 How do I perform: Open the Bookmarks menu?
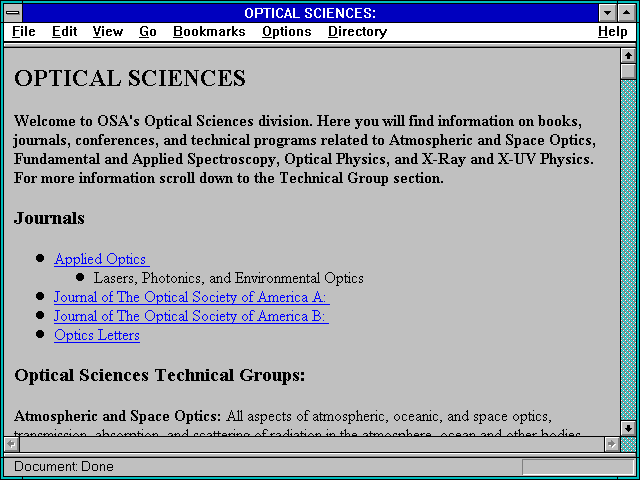point(209,32)
